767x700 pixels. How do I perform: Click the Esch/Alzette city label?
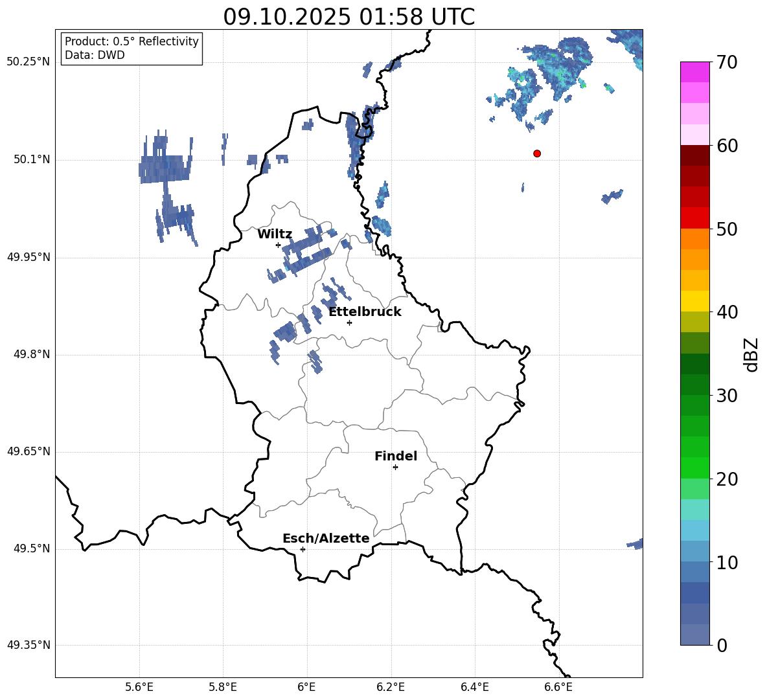tap(326, 538)
